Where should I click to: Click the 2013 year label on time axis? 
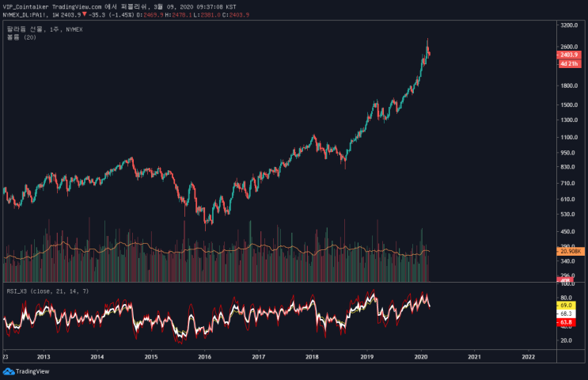coord(44,357)
